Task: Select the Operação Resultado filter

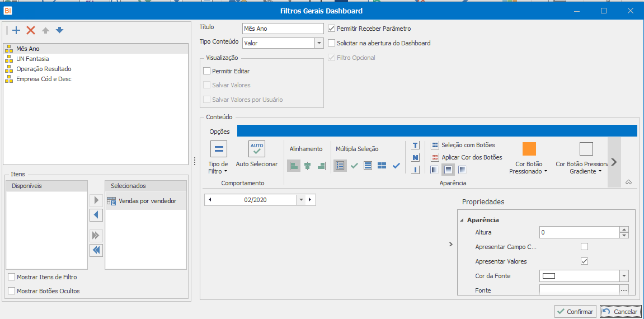Action: point(95,69)
